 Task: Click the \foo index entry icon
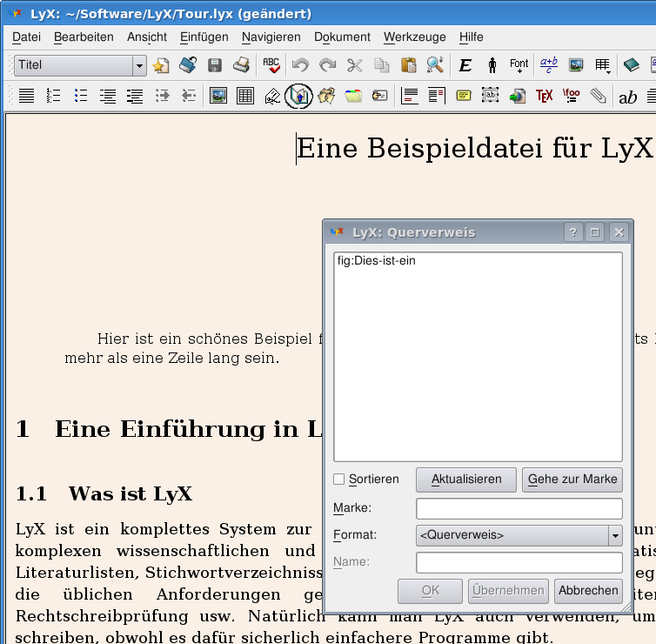click(x=572, y=96)
